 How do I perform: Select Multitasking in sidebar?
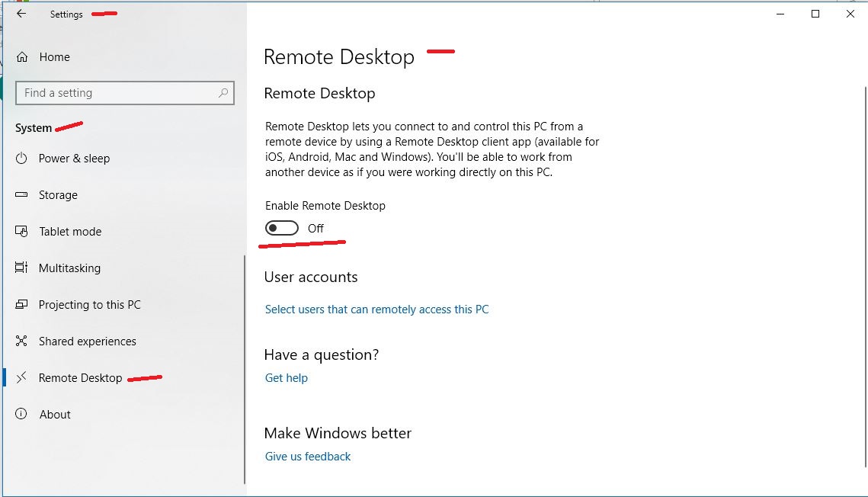pos(70,268)
